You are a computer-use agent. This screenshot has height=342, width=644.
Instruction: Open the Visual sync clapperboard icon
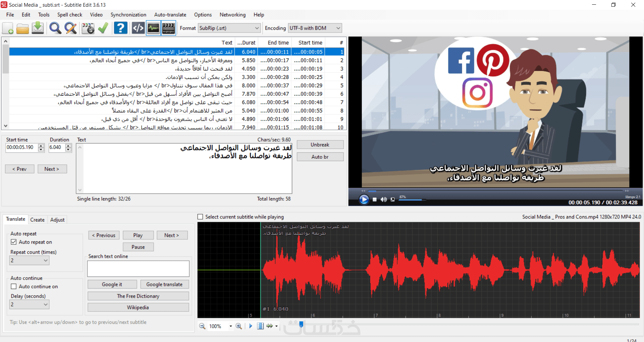coord(88,28)
